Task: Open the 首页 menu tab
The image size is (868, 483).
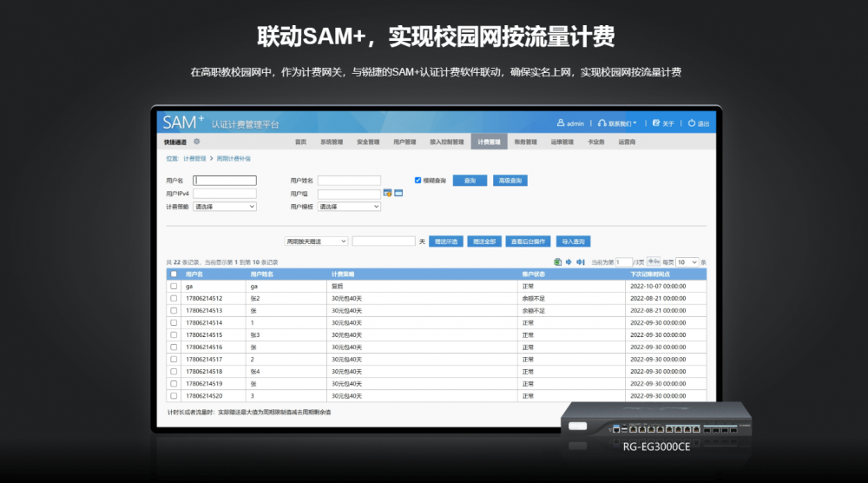Action: (x=300, y=142)
